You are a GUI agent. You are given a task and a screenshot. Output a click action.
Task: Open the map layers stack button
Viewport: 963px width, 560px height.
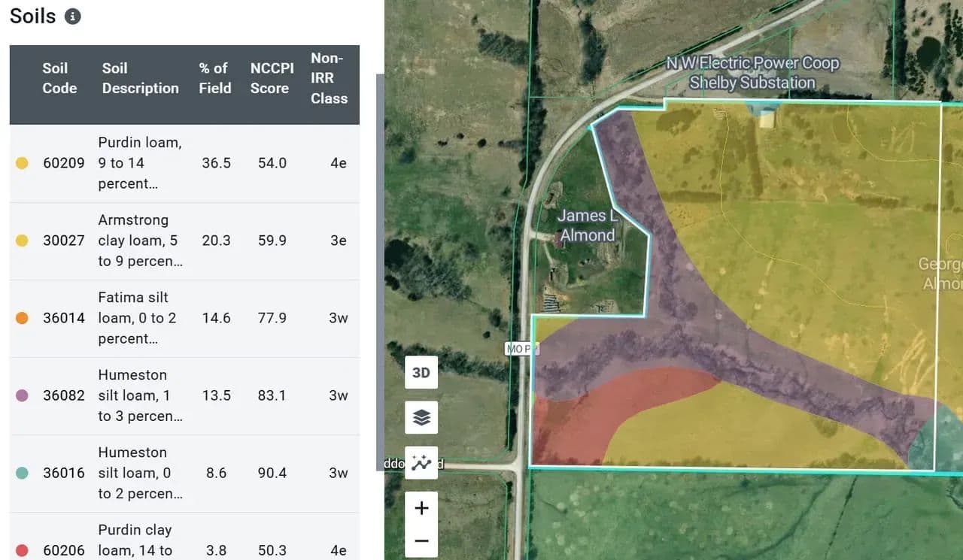(421, 418)
